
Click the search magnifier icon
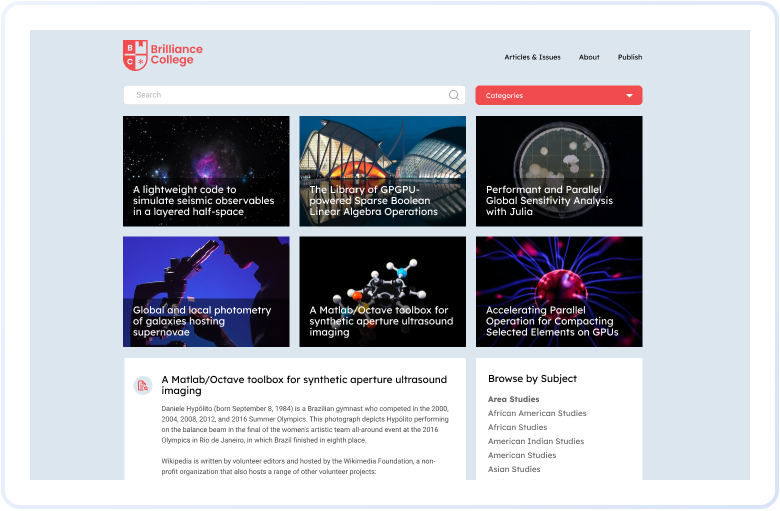pos(454,95)
